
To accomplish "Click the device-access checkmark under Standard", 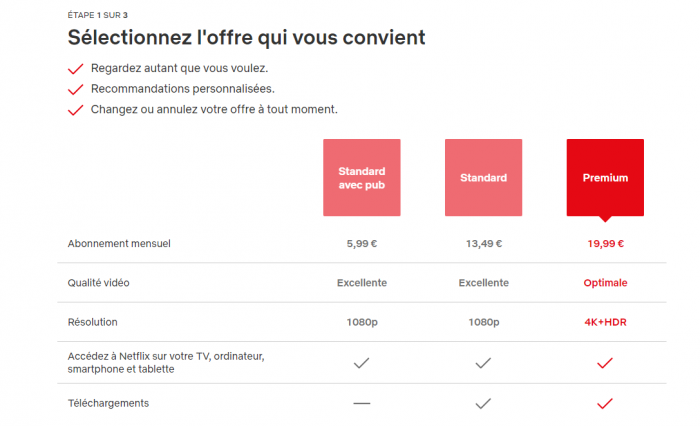I will pyautogui.click(x=483, y=363).
